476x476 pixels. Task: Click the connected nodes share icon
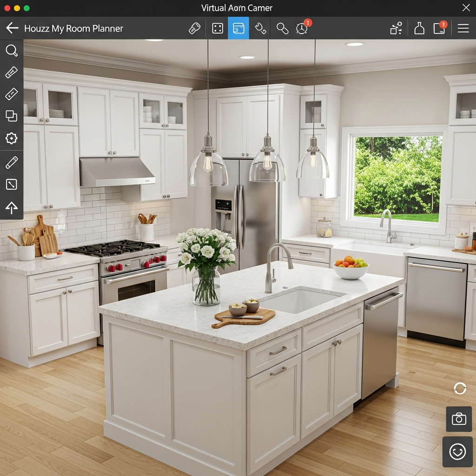click(x=396, y=28)
